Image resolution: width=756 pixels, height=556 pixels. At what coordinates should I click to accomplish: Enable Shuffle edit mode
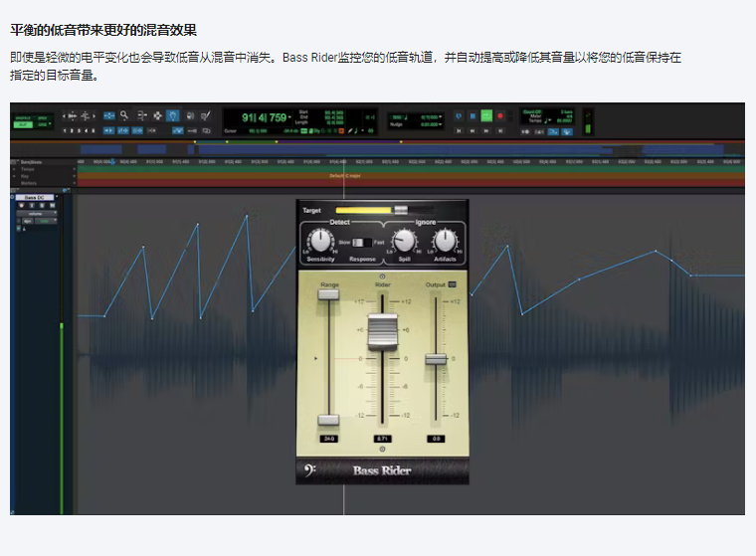pyautogui.click(x=23, y=118)
